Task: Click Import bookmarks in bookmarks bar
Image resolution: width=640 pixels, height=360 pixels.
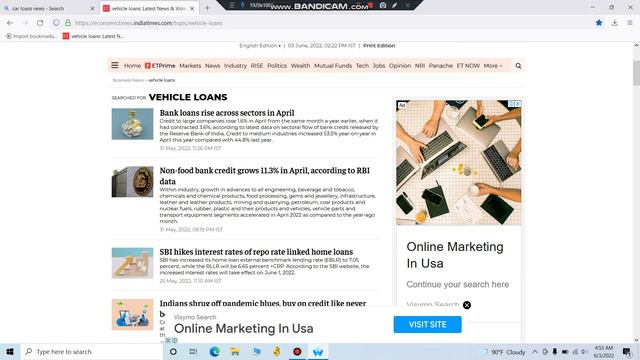Action: (x=31, y=36)
